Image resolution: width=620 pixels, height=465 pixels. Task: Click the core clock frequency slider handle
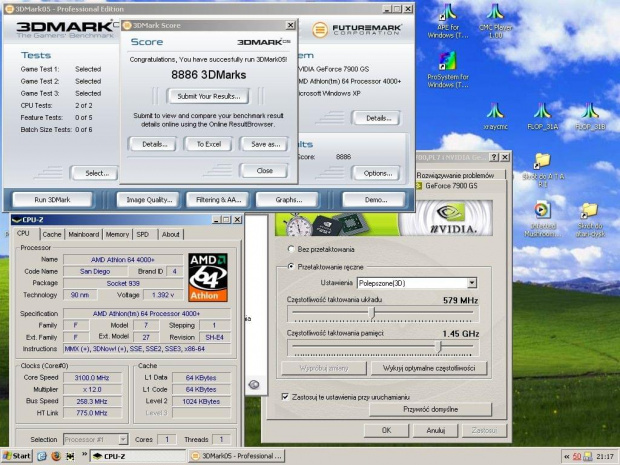click(x=372, y=313)
